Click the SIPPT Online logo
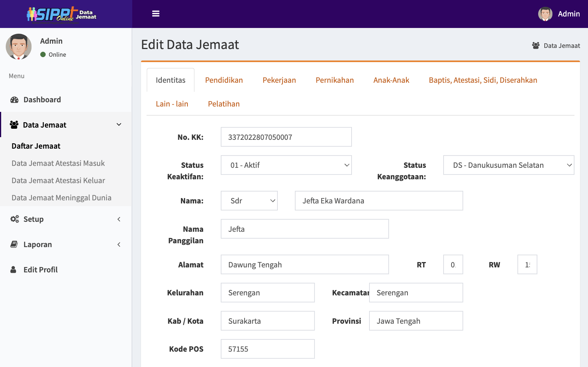Viewport: 588px width, 367px height. (x=61, y=15)
